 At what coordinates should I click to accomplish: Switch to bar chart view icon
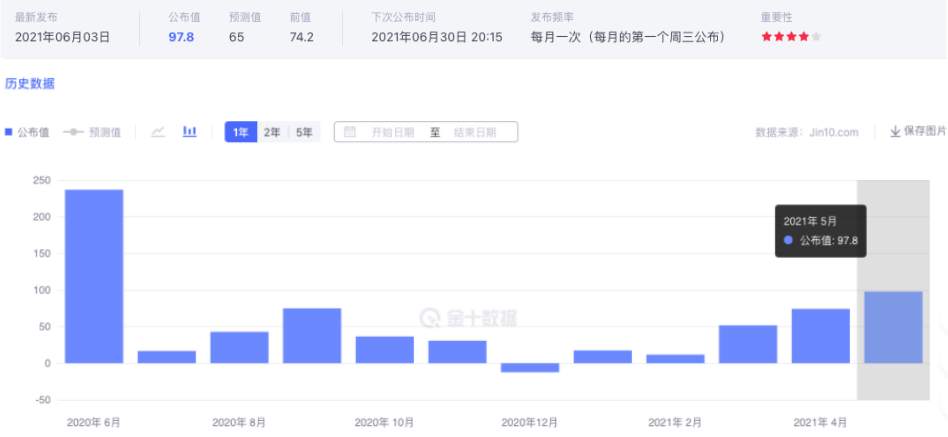click(190, 131)
